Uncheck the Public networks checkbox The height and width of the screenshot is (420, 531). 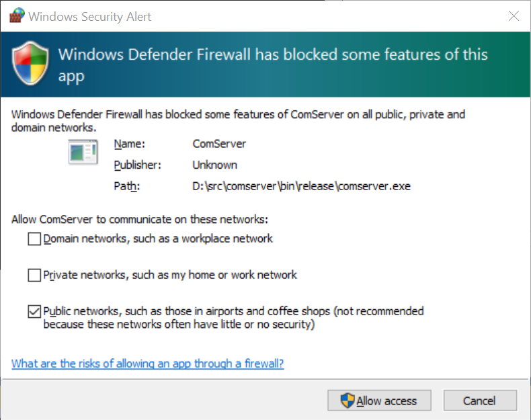coord(34,311)
